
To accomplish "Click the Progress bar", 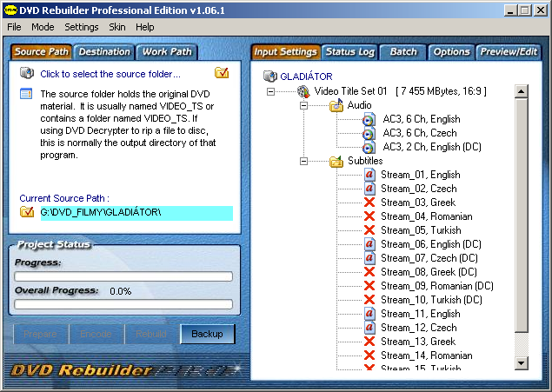I will (123, 276).
